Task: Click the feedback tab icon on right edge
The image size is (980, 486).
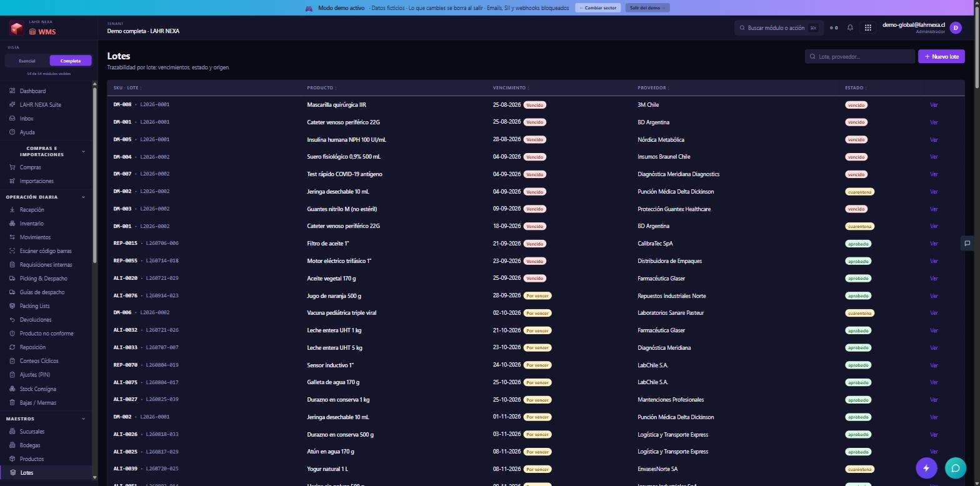Action: coord(967,243)
